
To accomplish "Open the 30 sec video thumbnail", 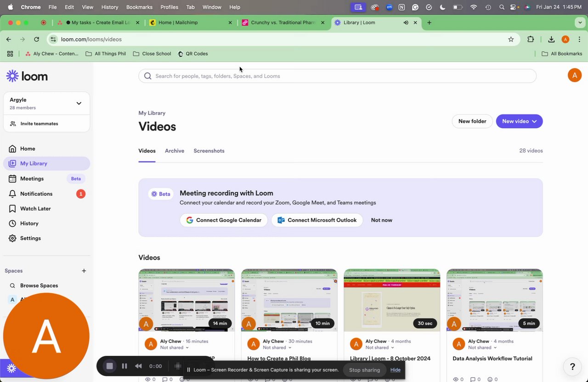I will tap(392, 300).
